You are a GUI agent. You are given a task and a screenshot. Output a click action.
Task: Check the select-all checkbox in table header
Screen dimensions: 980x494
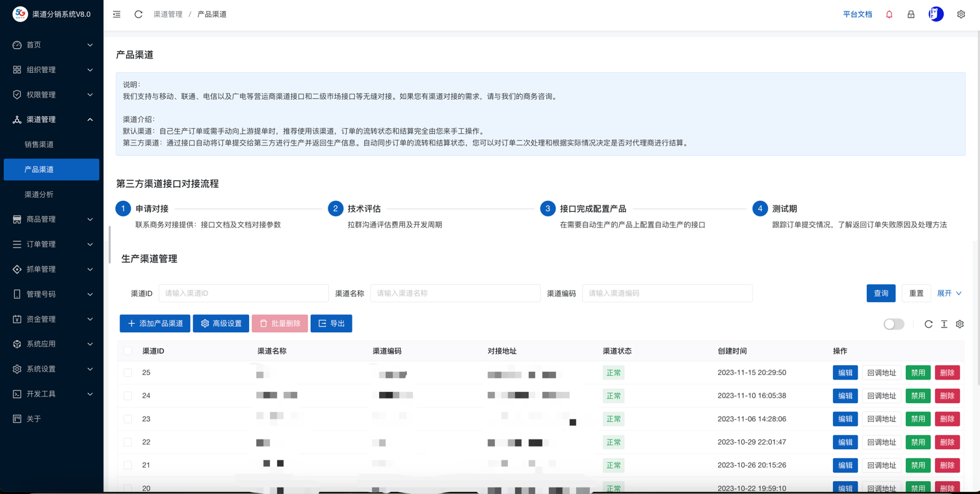tap(128, 351)
